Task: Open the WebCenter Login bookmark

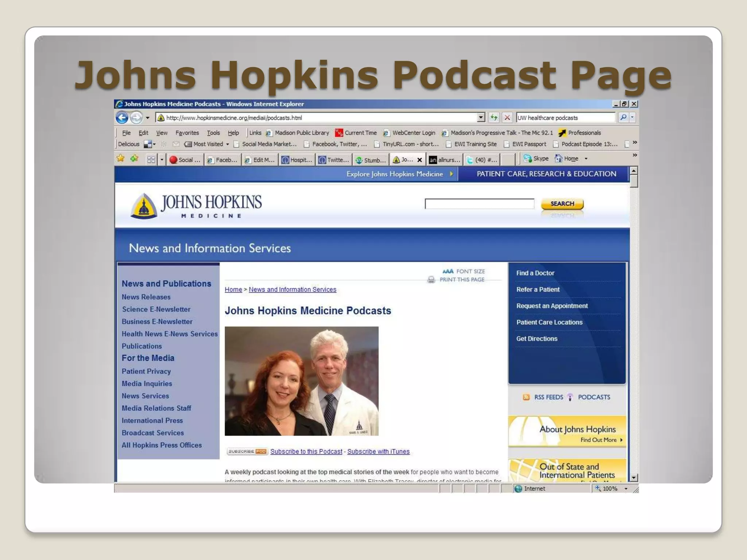Action: click(409, 133)
